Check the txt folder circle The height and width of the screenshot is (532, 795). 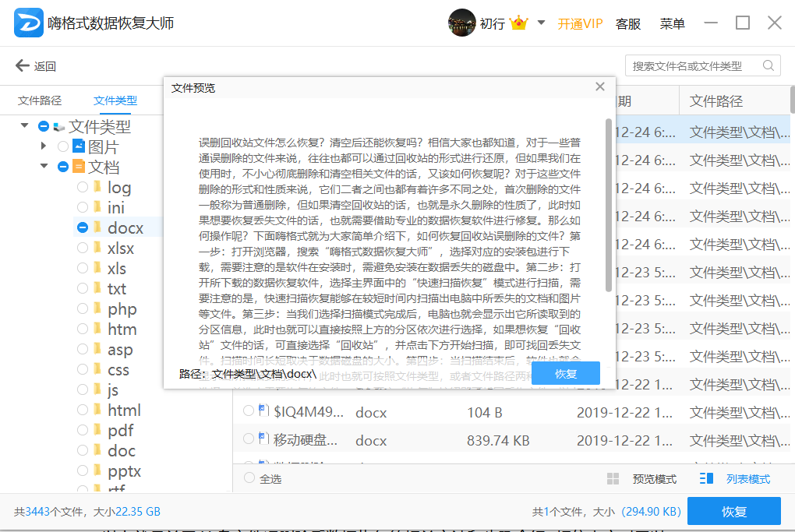83,288
